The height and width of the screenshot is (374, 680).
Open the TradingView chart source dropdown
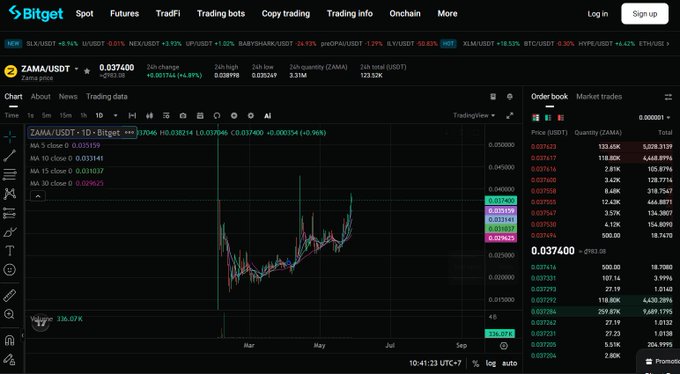click(x=474, y=115)
